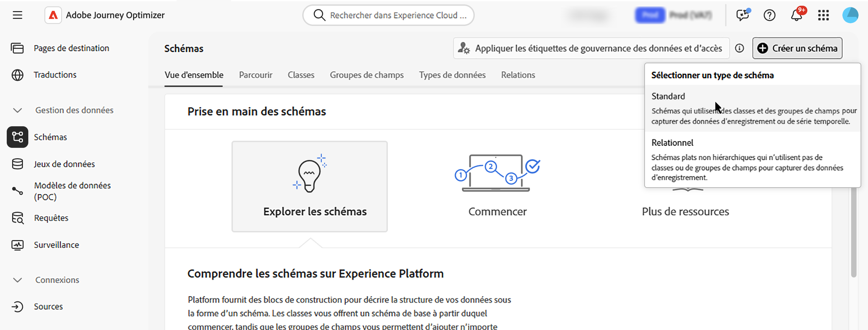
Task: Open the Relations tab
Action: click(518, 75)
